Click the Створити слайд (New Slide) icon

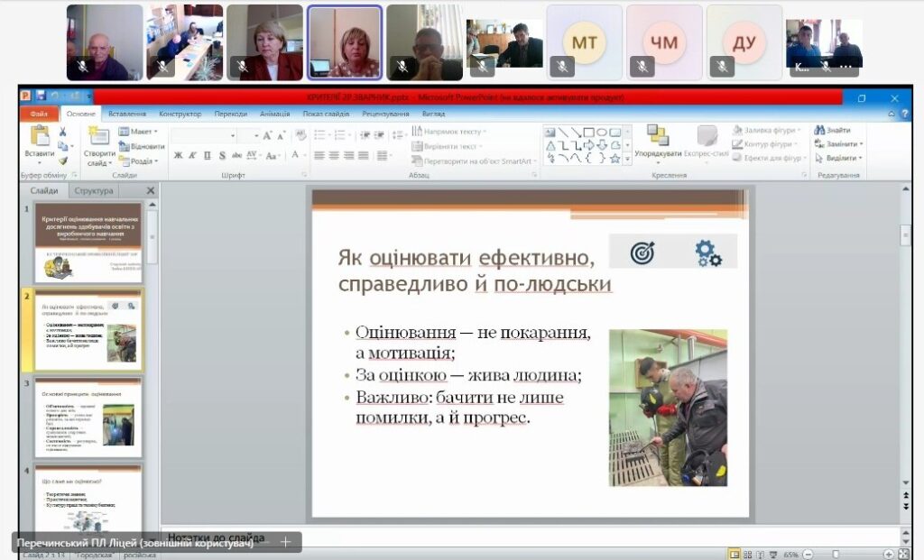click(99, 136)
